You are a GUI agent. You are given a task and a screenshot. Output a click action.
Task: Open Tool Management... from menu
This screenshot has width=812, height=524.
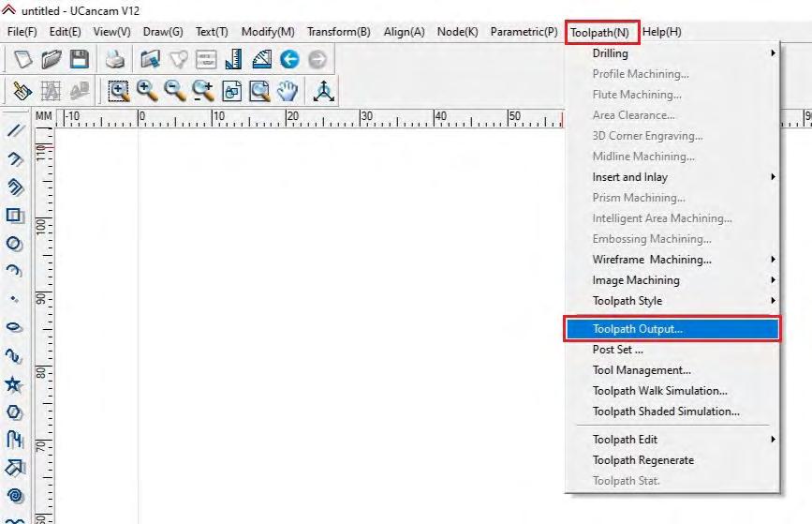tap(673, 370)
